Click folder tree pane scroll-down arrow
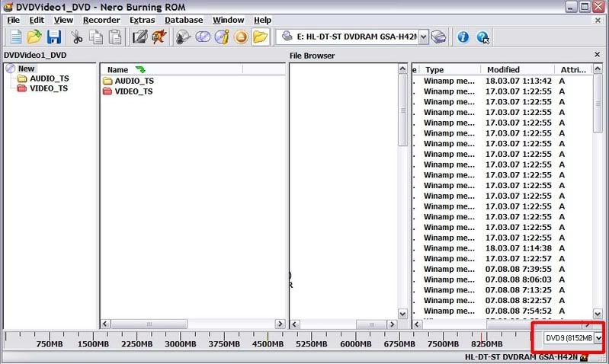This screenshot has height=364, width=609. point(402,314)
